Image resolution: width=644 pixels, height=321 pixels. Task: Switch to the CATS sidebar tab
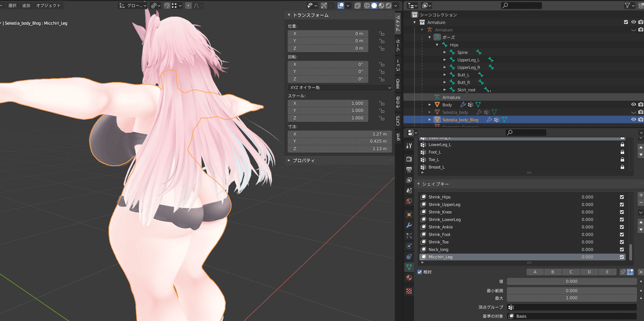(x=398, y=120)
